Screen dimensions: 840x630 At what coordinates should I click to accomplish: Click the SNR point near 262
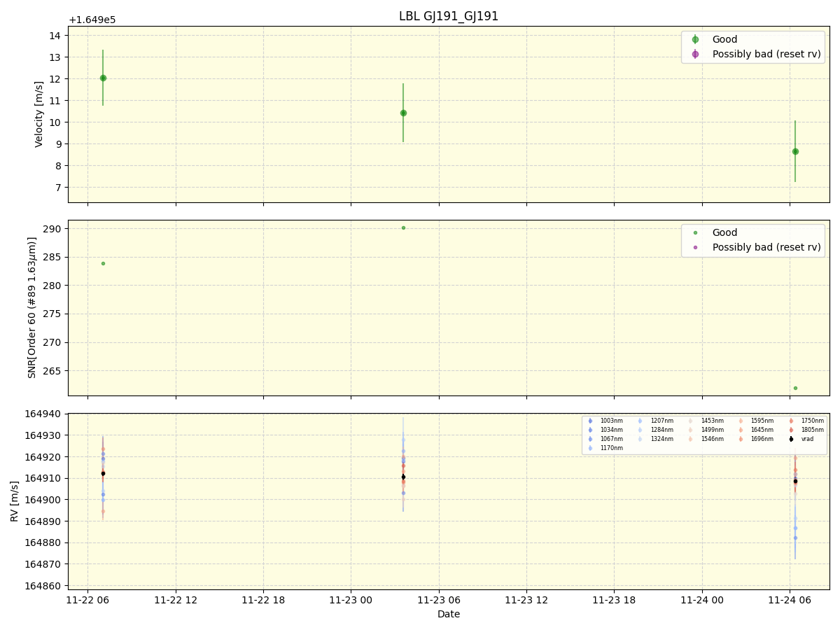[x=795, y=388]
